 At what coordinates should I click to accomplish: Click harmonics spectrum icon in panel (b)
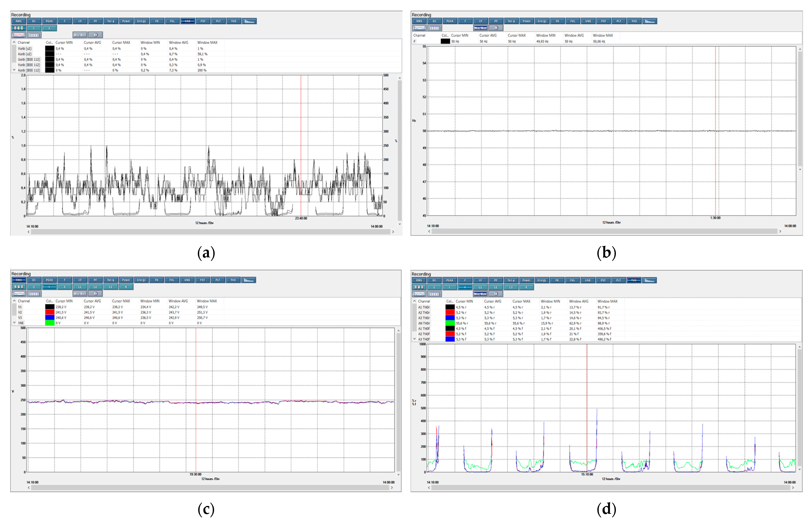[650, 21]
